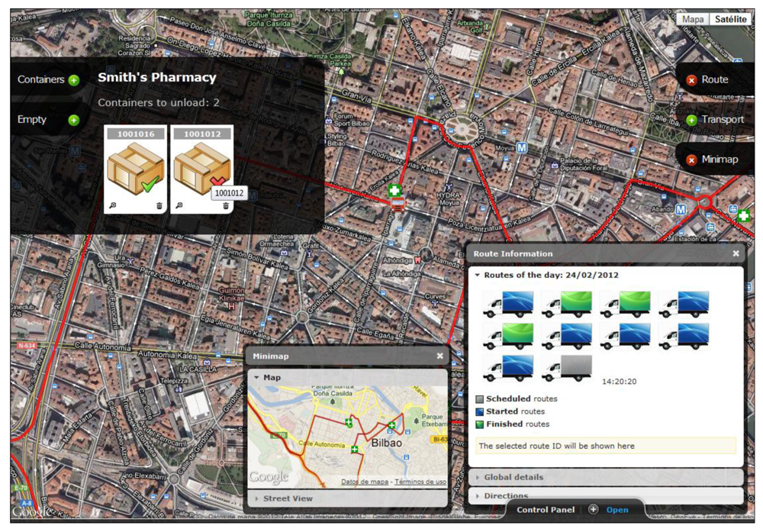Close the Route Information panel
Image resolution: width=763 pixels, height=532 pixels.
[736, 253]
